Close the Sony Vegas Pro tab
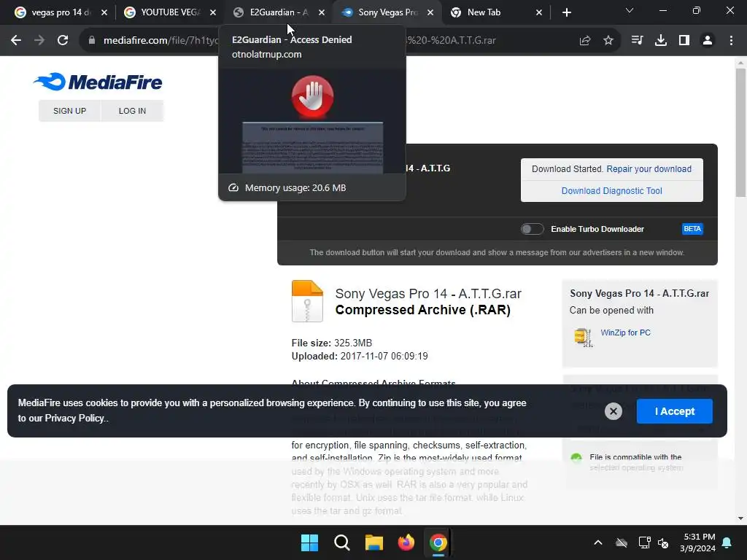Image resolution: width=747 pixels, height=560 pixels. click(430, 12)
